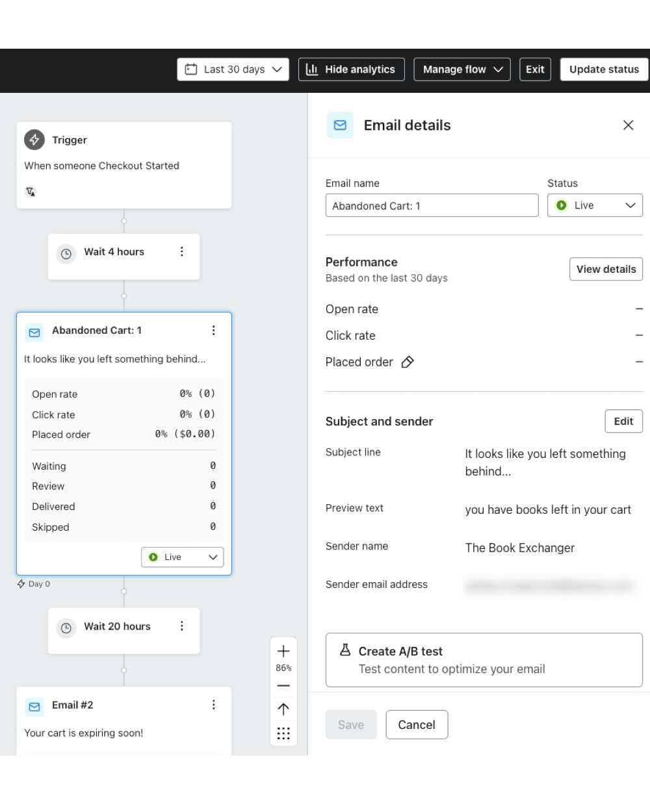
Task: Open the Last 30 days date range dropdown
Action: (232, 69)
